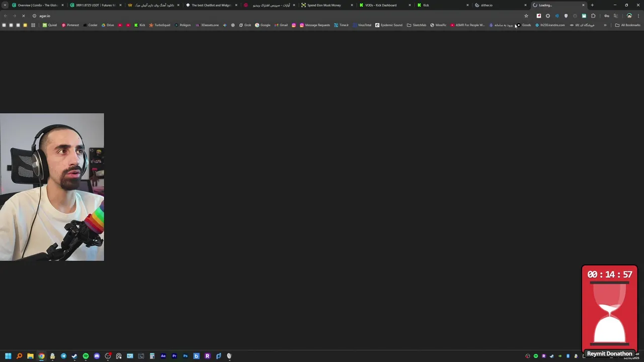This screenshot has height=362, width=644.
Task: Expand hidden bookmarks chevron
Action: (x=605, y=25)
